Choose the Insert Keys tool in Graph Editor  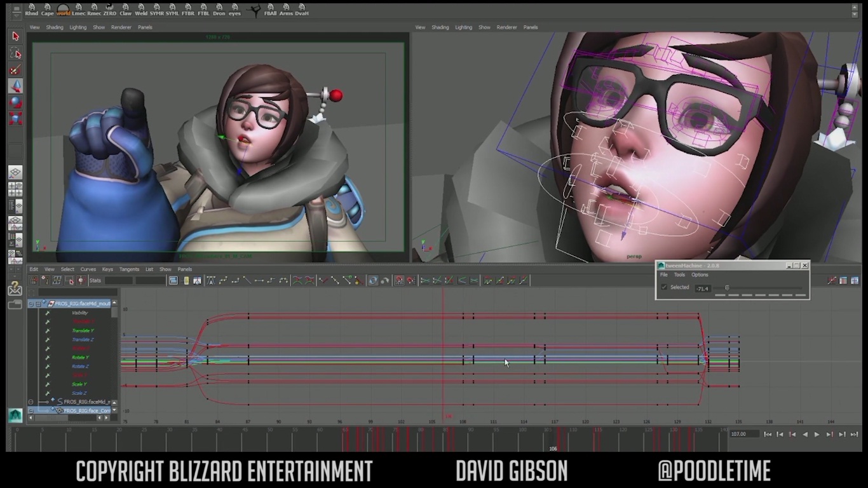tap(45, 280)
